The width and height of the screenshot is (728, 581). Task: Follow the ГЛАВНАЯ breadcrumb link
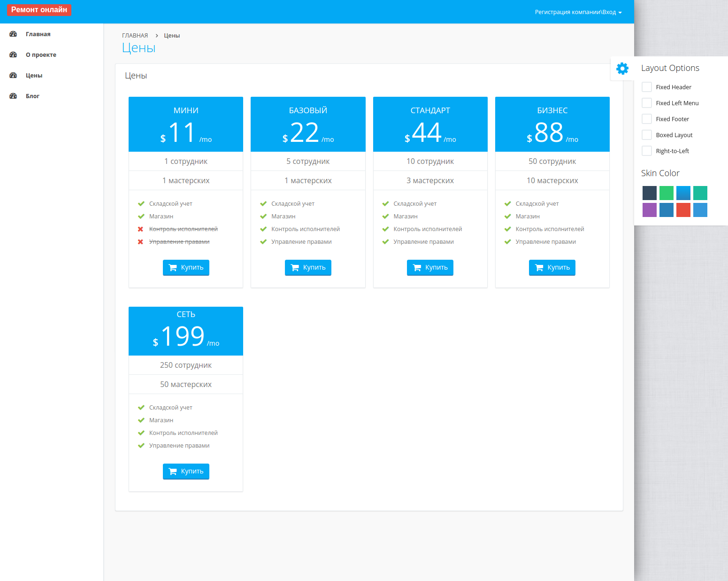pos(135,36)
